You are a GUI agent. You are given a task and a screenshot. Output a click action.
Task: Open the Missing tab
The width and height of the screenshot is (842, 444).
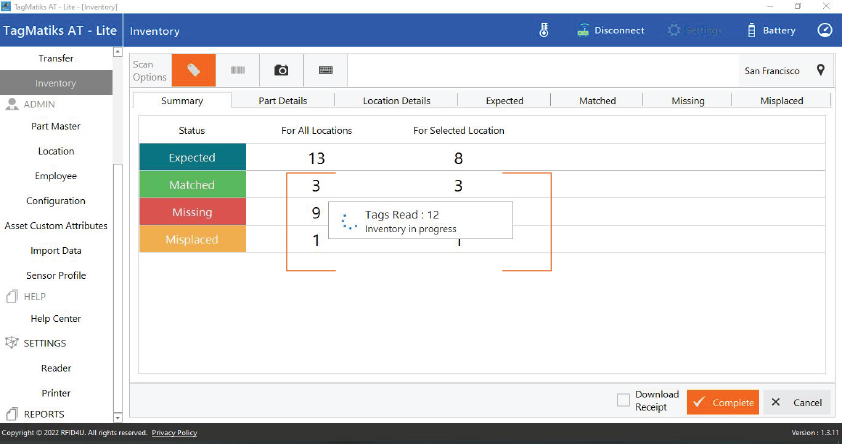(x=687, y=101)
